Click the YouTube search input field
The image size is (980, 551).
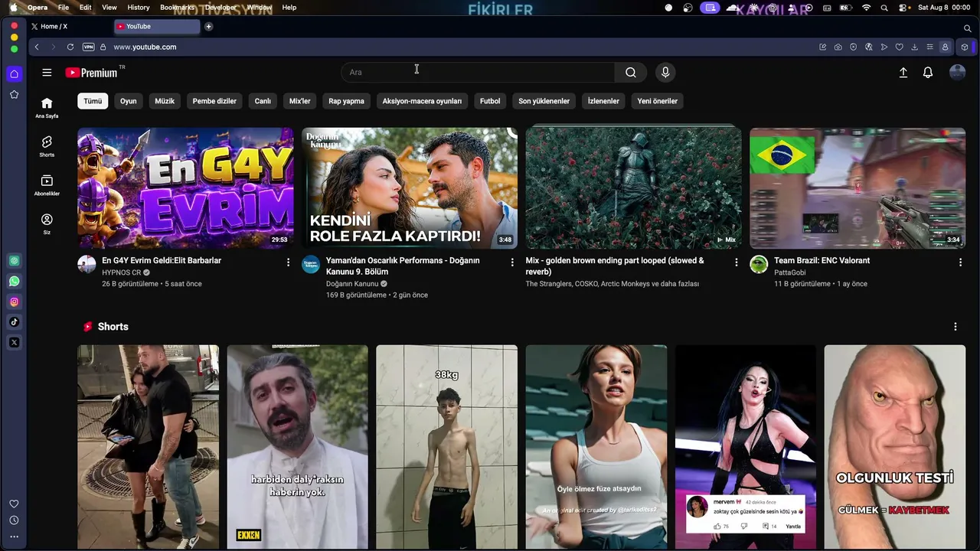point(478,73)
